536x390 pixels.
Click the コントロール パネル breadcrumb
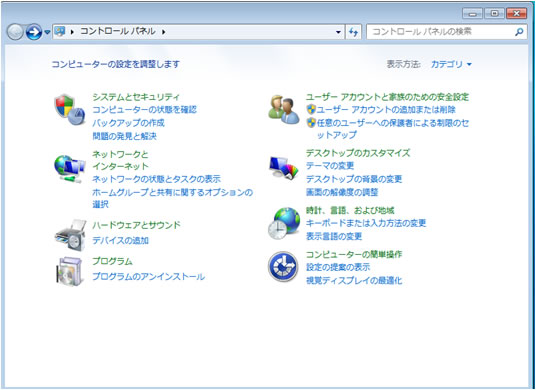(118, 31)
